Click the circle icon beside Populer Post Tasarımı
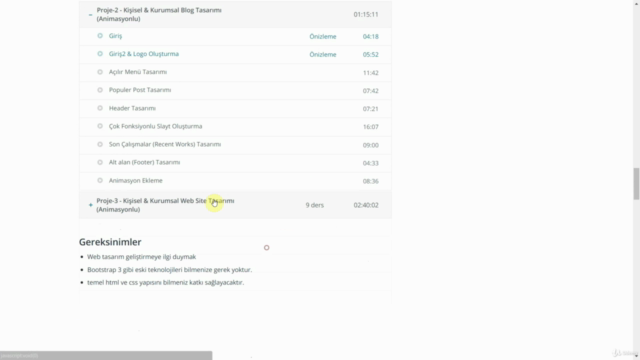640x360 pixels. (100, 90)
